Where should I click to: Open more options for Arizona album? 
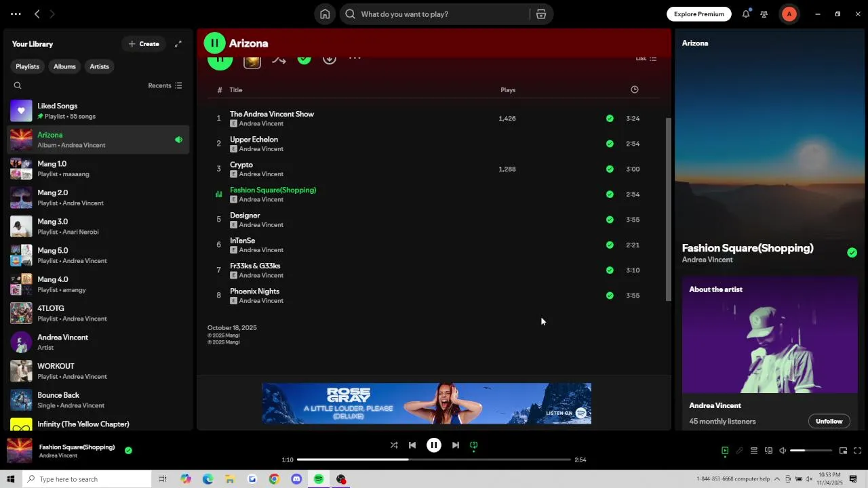pos(355,59)
